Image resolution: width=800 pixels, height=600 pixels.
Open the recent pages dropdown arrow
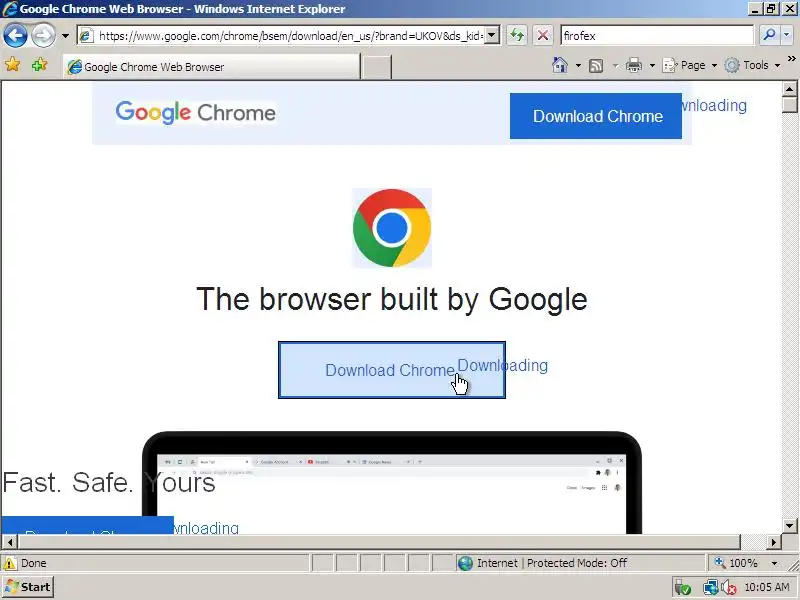(x=65, y=36)
